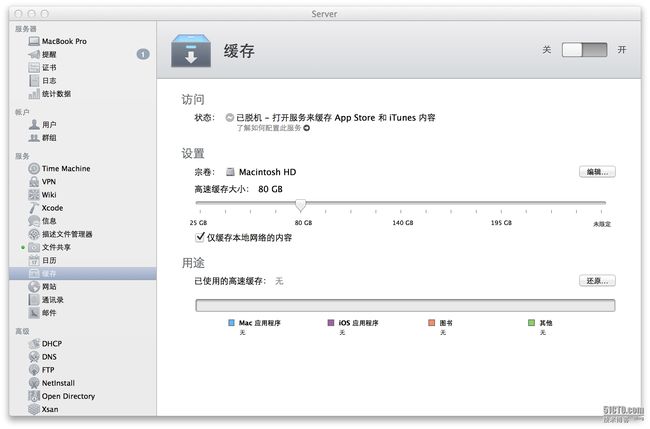The height and width of the screenshot is (429, 650).
Task: Select the MacBook Pro server icon
Action: [x=34, y=41]
